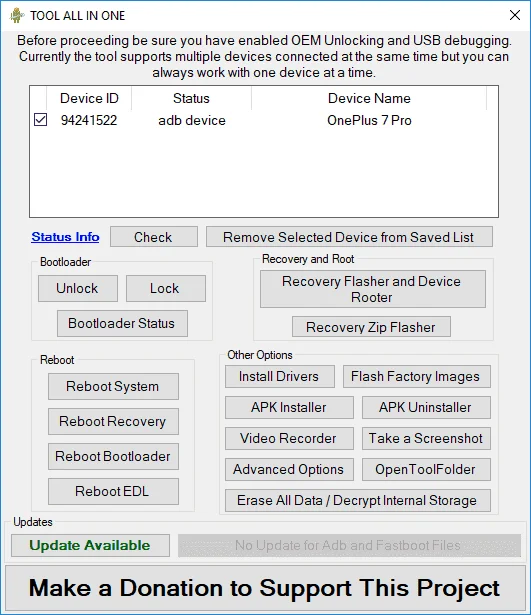Launch the APK Uninstaller
The image size is (531, 615).
click(426, 407)
